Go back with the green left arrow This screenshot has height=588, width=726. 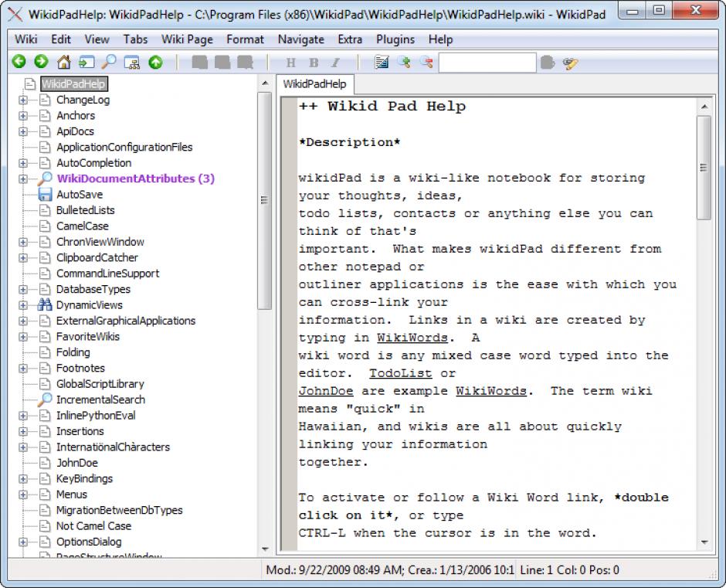(x=19, y=62)
